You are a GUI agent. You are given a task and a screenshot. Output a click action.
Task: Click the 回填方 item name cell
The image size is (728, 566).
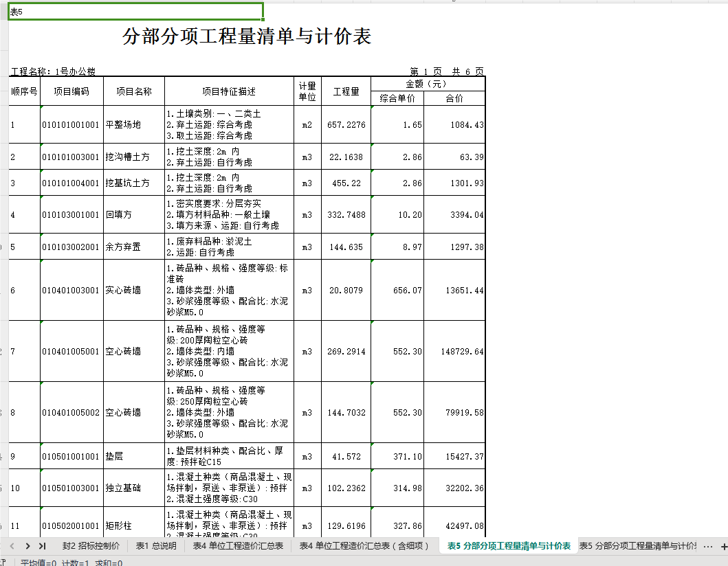click(134, 214)
